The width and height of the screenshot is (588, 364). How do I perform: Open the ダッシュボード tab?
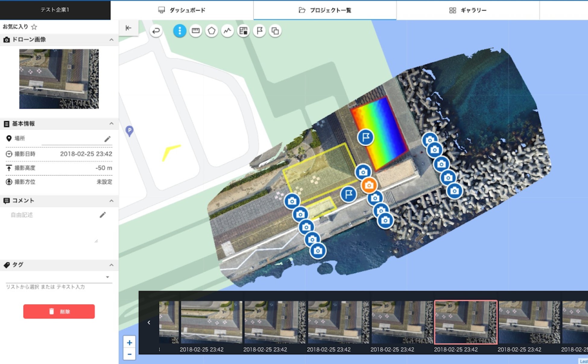pos(182,10)
